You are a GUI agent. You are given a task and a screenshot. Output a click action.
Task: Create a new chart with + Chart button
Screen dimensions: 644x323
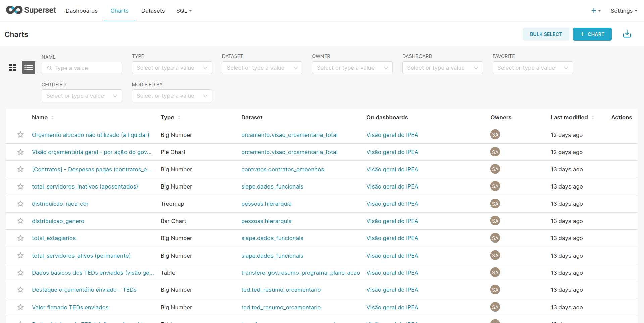click(x=592, y=34)
